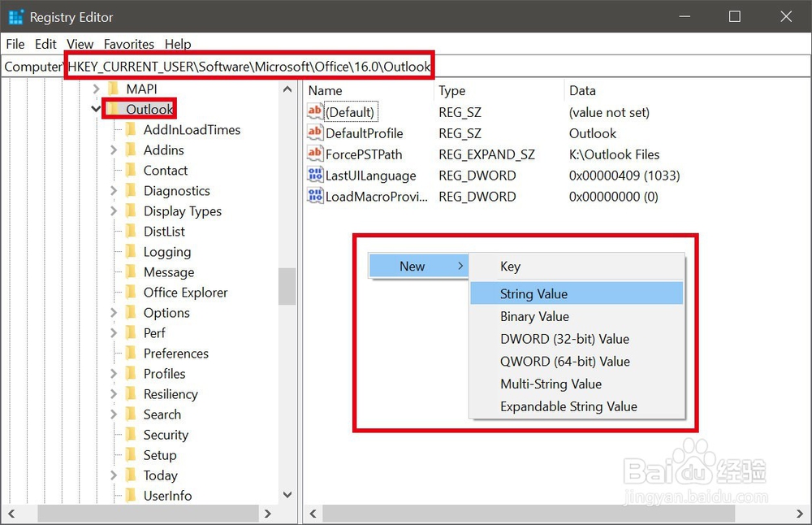Click the Preferences folder icon

pyautogui.click(x=131, y=353)
